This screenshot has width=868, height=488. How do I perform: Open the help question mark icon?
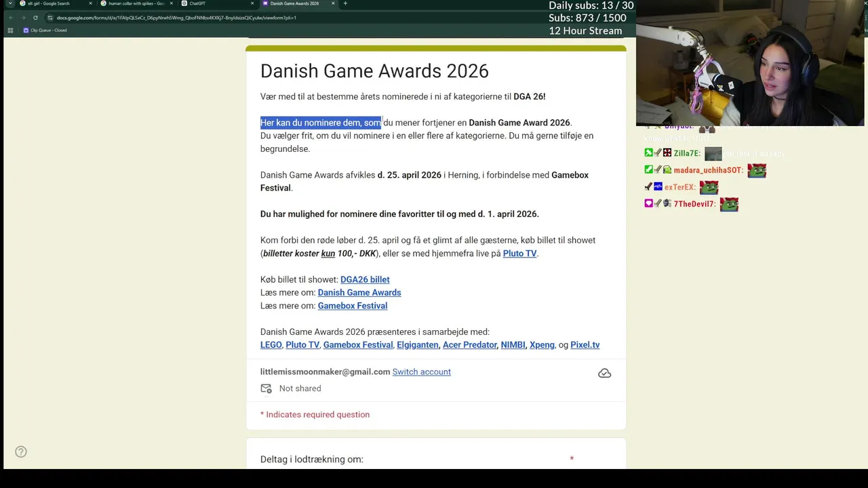pos(21,451)
